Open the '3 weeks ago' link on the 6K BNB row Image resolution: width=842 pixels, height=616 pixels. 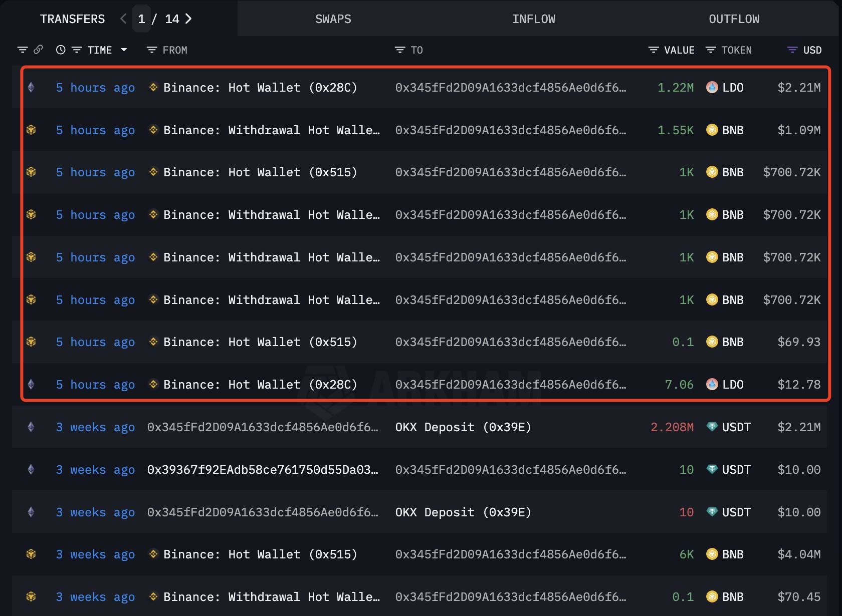pos(95,554)
